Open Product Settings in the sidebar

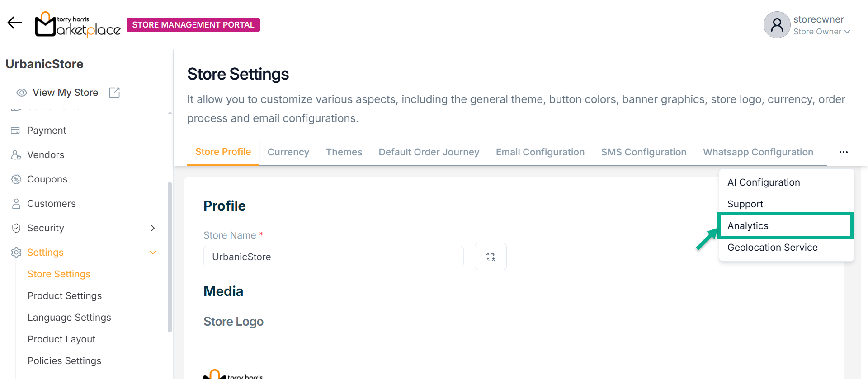tap(65, 296)
